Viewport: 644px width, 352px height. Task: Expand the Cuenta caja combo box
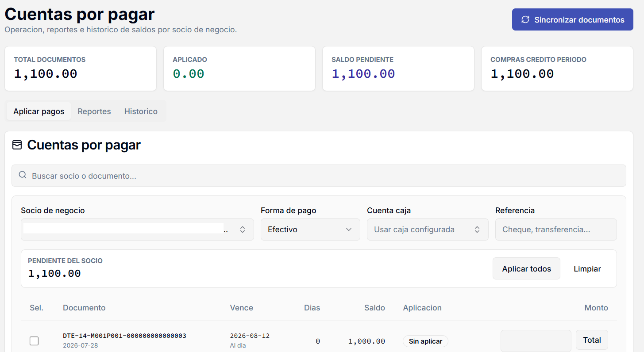428,230
